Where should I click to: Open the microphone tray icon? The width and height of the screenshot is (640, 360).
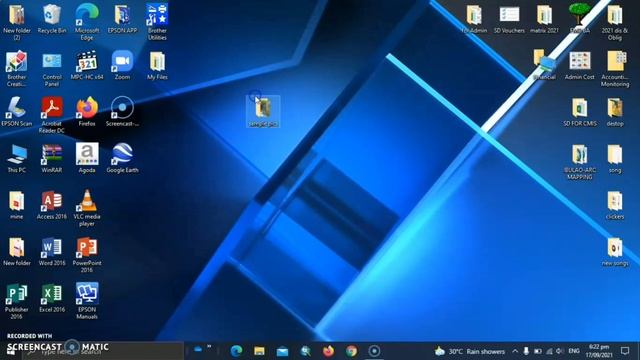pos(527,351)
